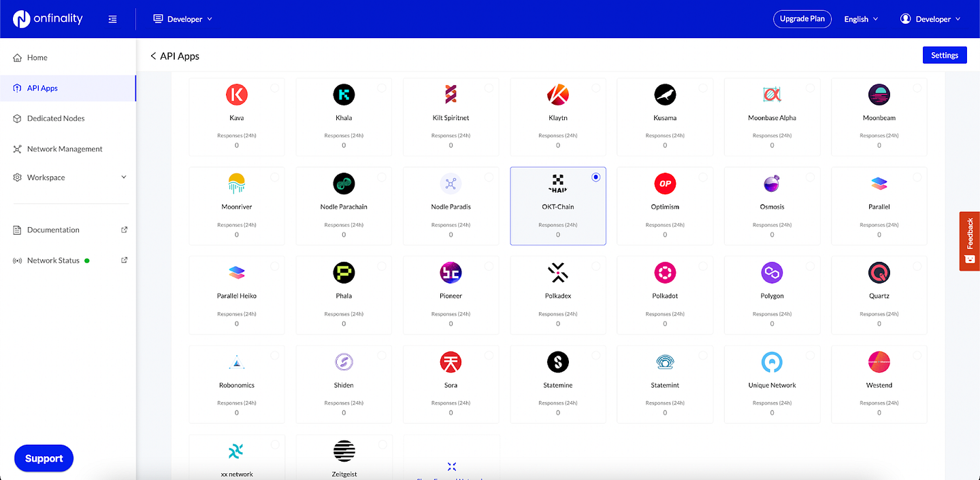Click the xx network logo

237,451
